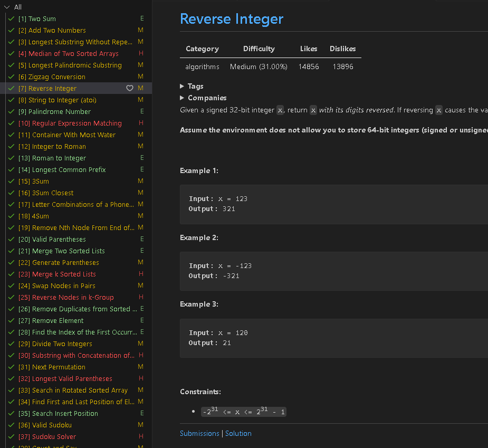Expand the Tags disclosure triangle
This screenshot has width=488, height=448.
click(182, 86)
